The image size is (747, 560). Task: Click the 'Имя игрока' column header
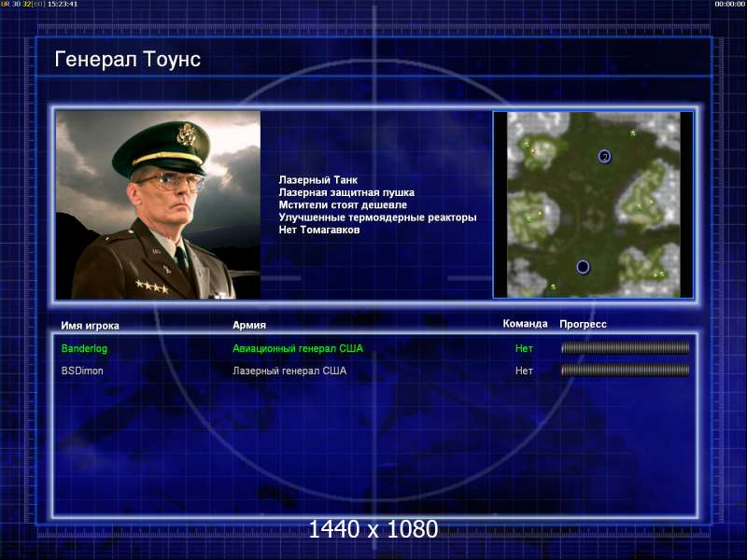pyautogui.click(x=90, y=326)
